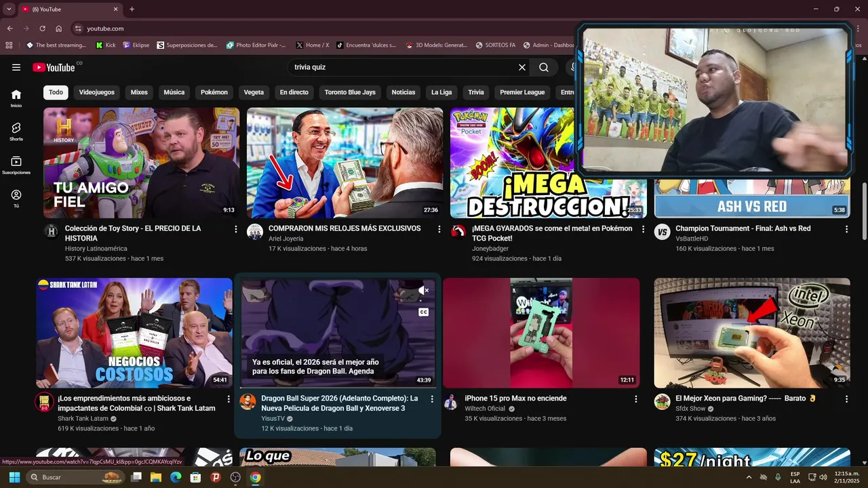The image size is (868, 488).
Task: Open OBS Studio from the taskbar
Action: pyautogui.click(x=235, y=477)
